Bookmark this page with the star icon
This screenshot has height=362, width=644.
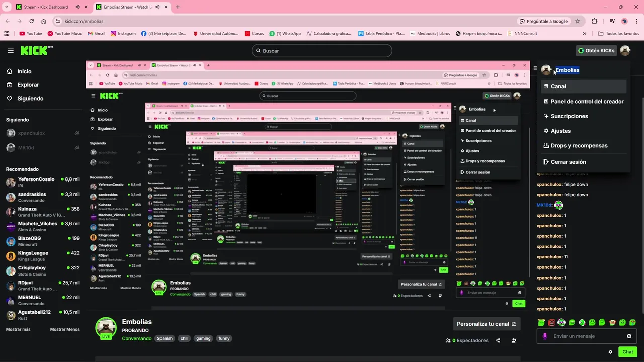(x=578, y=21)
